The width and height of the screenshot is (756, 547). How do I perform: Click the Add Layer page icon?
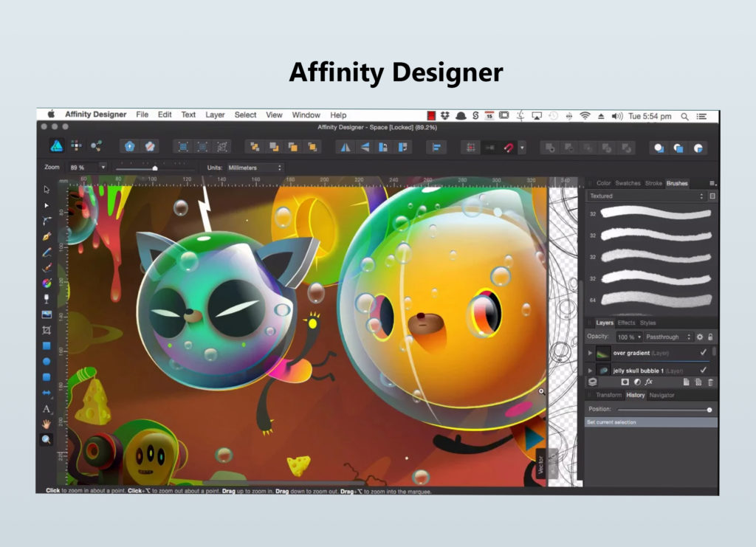point(686,382)
